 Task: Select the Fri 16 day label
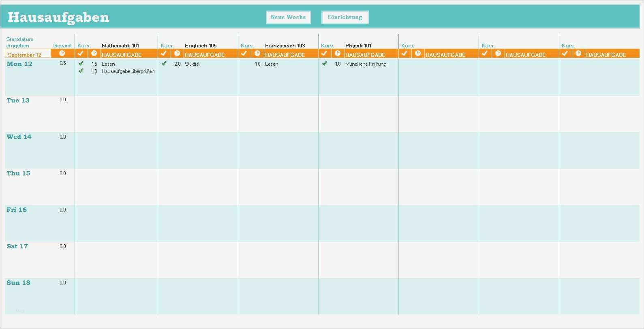[17, 210]
